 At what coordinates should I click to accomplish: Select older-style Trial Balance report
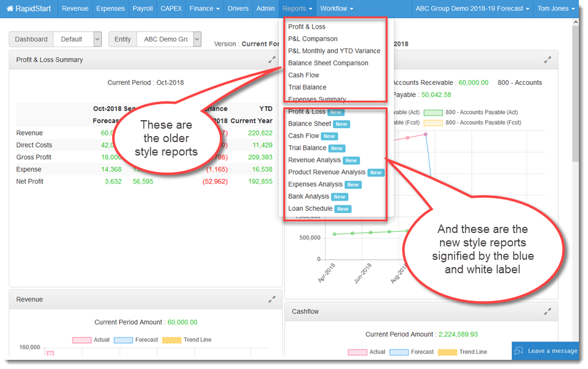307,87
